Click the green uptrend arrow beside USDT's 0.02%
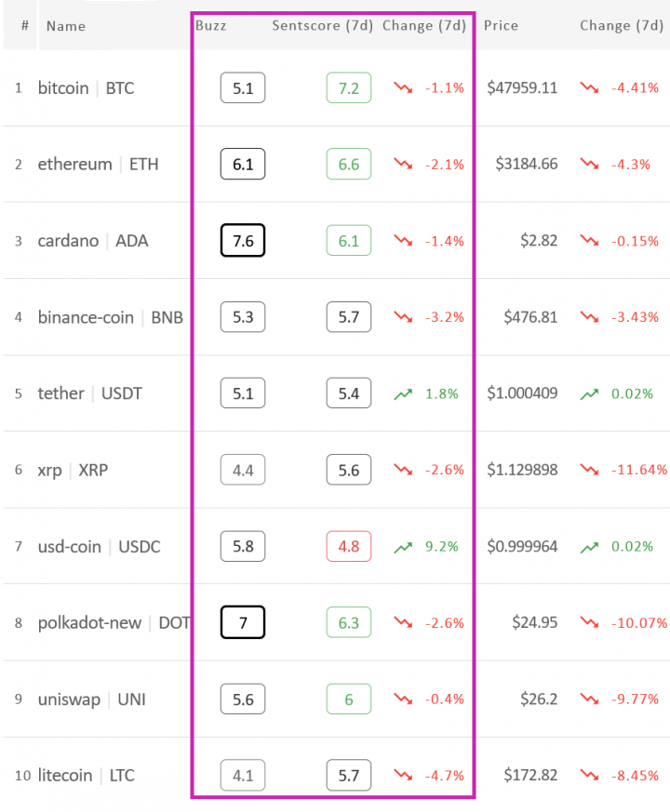Viewport: 670px width, 812px height. point(589,393)
